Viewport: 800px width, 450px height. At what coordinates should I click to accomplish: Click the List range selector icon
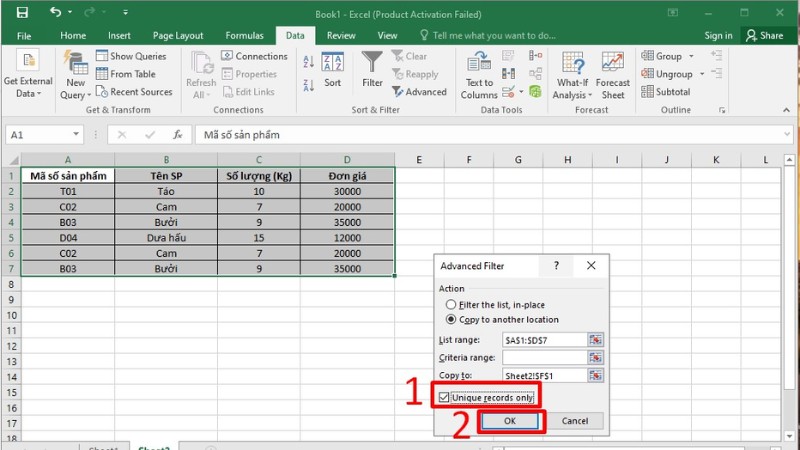(x=597, y=340)
